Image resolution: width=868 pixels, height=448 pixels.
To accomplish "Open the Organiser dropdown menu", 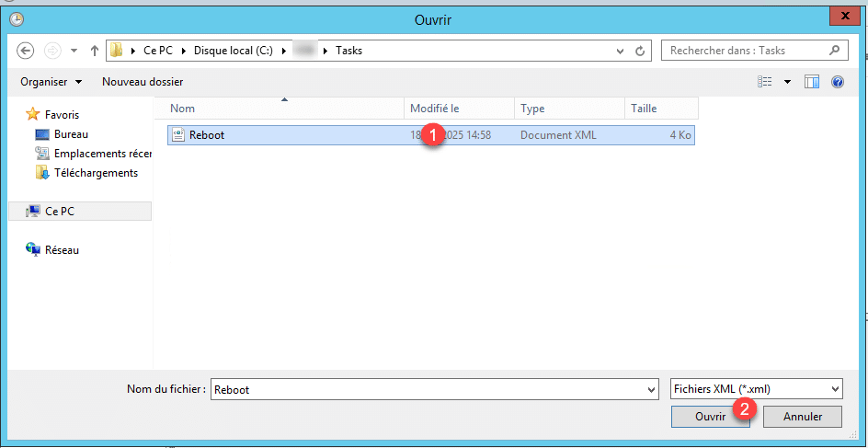I will 51,82.
